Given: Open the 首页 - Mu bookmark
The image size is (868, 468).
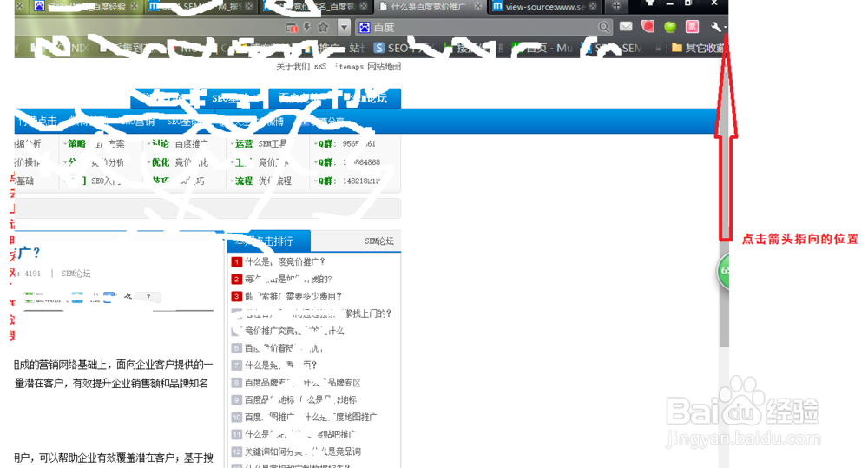Looking at the screenshot, I should tap(543, 48).
